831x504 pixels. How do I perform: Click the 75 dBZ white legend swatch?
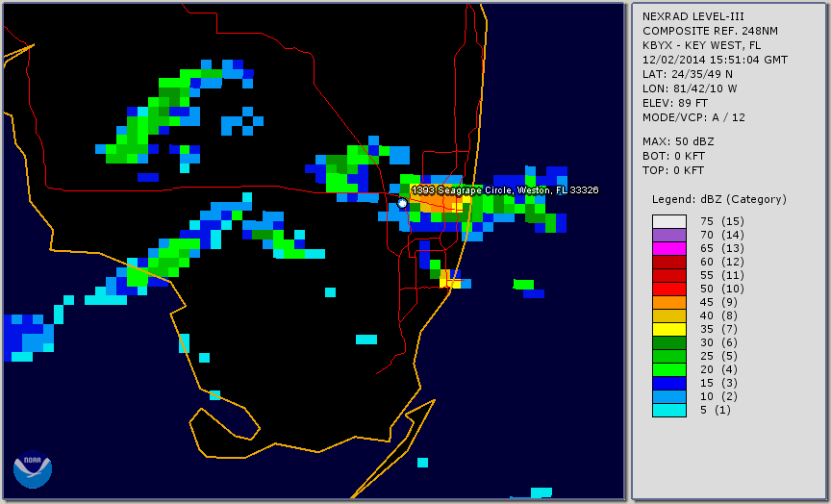pos(668,221)
